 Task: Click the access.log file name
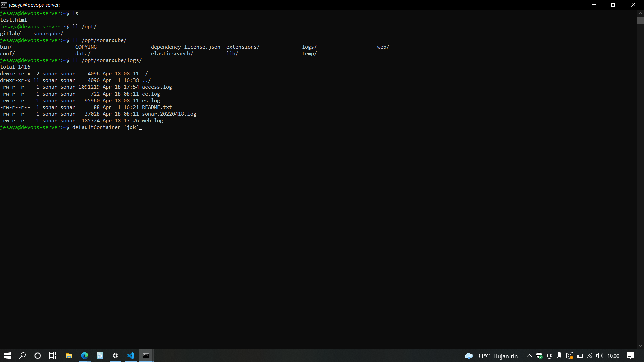[157, 87]
